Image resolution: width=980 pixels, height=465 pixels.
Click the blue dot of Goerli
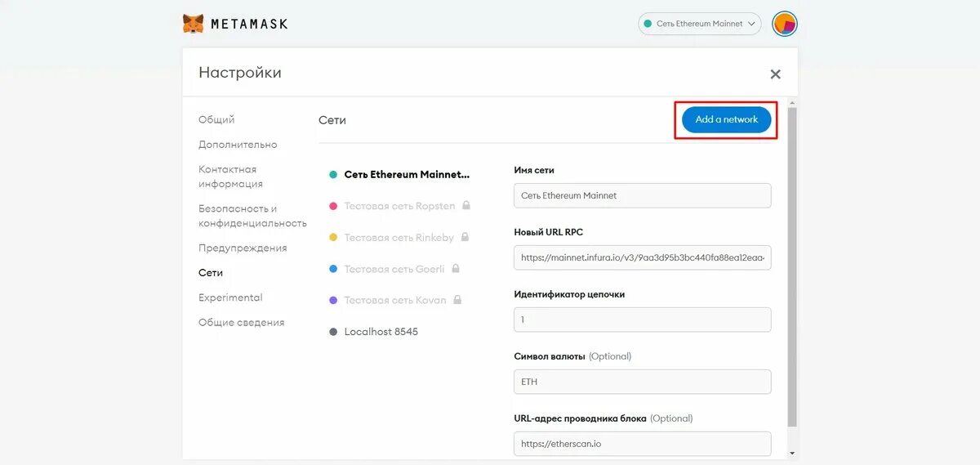[333, 269]
